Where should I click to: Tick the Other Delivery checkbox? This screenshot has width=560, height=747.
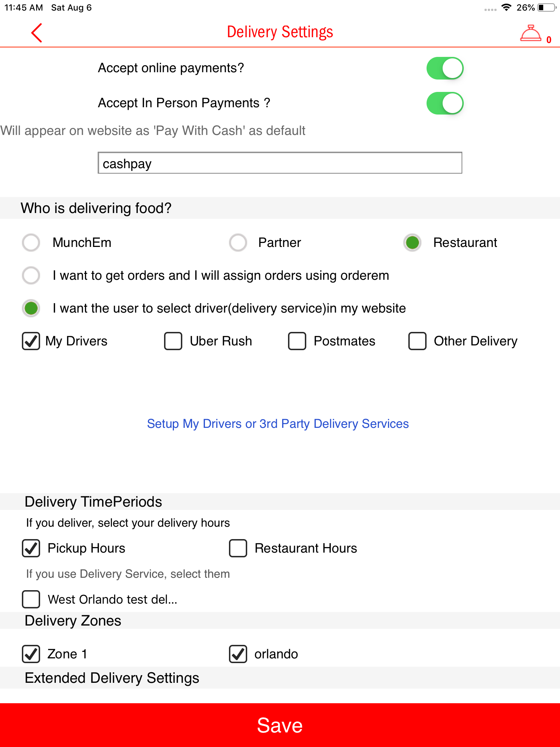tap(417, 341)
